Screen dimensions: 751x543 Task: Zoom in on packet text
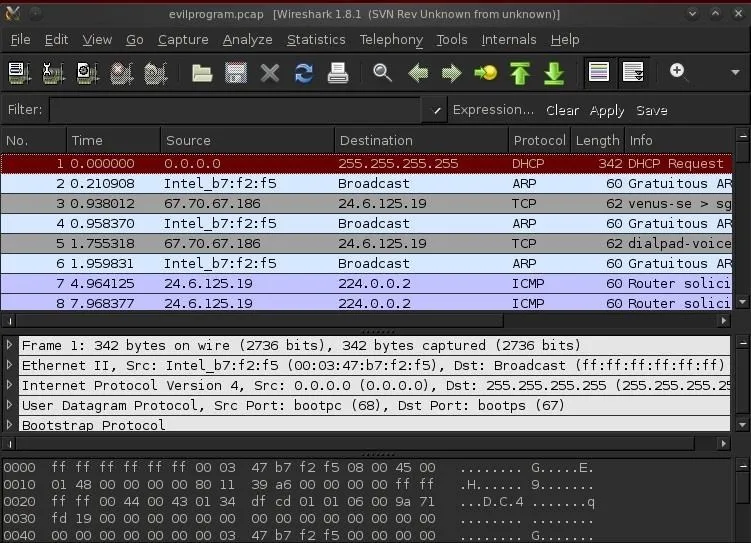pyautogui.click(x=678, y=72)
